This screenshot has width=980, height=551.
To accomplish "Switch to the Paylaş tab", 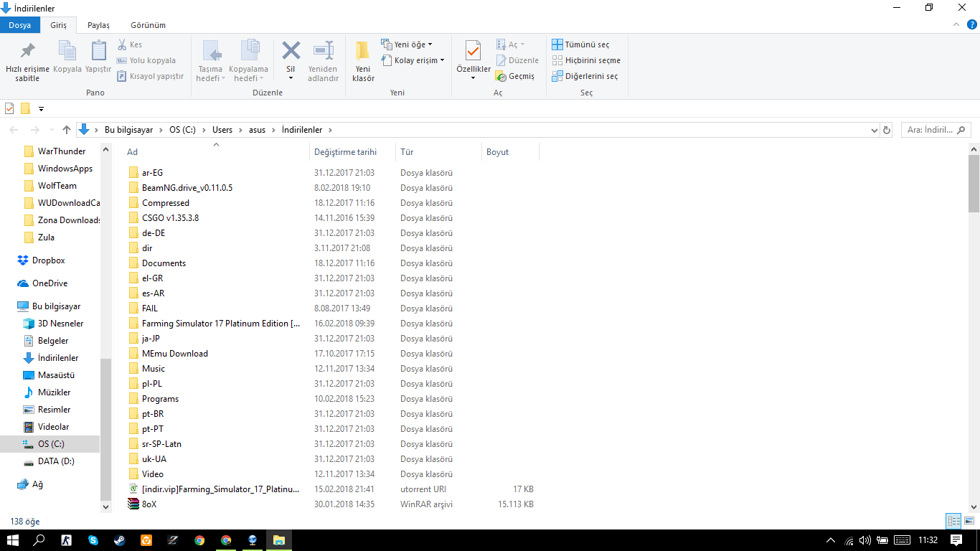I will click(x=98, y=25).
